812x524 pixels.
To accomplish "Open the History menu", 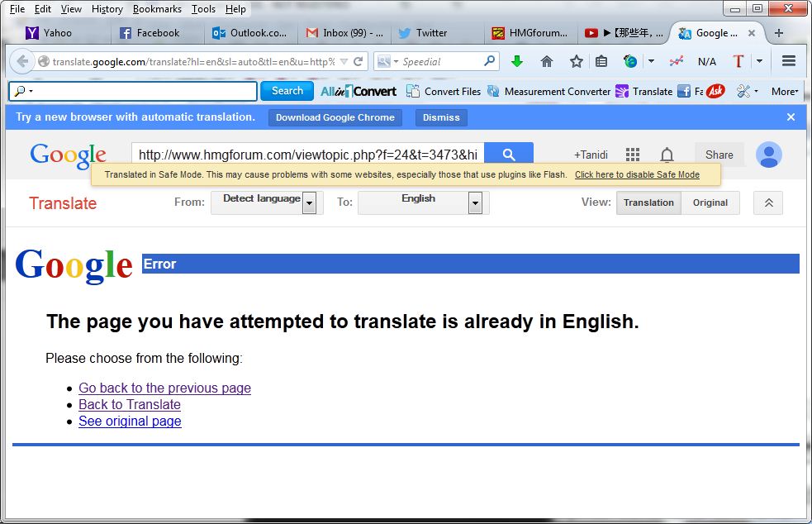I will tap(107, 9).
